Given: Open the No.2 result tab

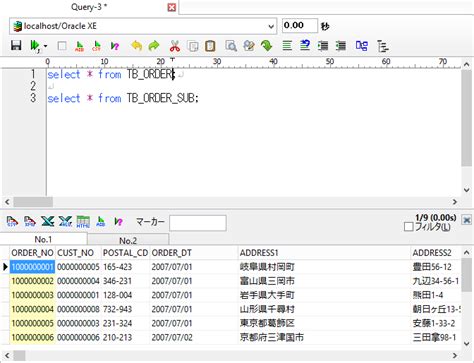Looking at the screenshot, I should tap(128, 240).
